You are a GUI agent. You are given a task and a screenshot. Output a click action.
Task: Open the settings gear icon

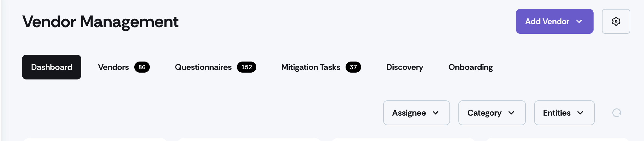(616, 21)
